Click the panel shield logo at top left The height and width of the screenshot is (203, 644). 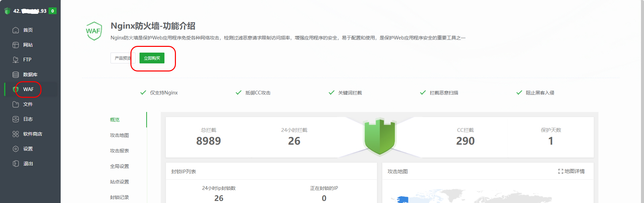pos(7,11)
